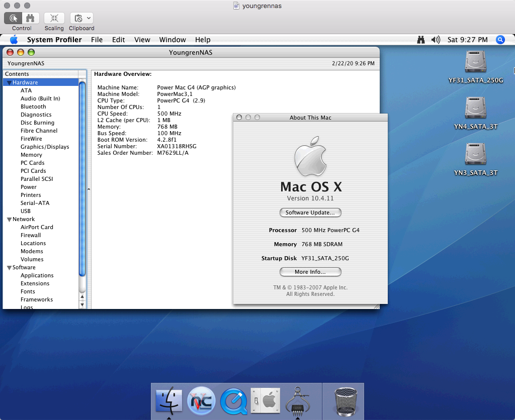Collapse the Hardware category triangle
The image size is (515, 420).
coord(9,83)
